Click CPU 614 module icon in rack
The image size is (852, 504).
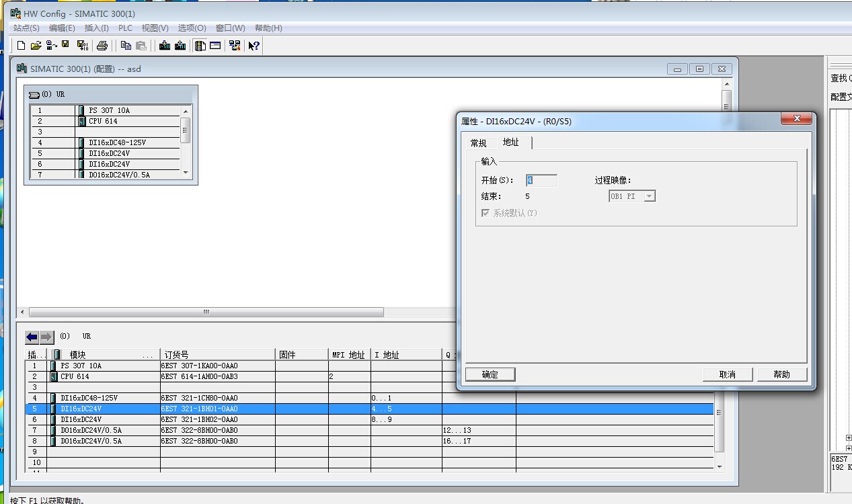click(81, 121)
